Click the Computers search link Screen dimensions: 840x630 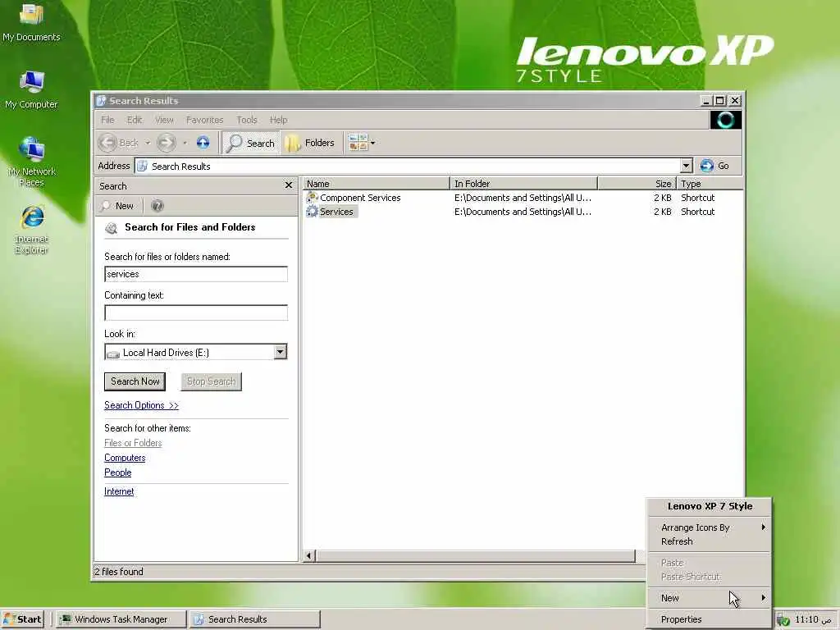(x=125, y=458)
